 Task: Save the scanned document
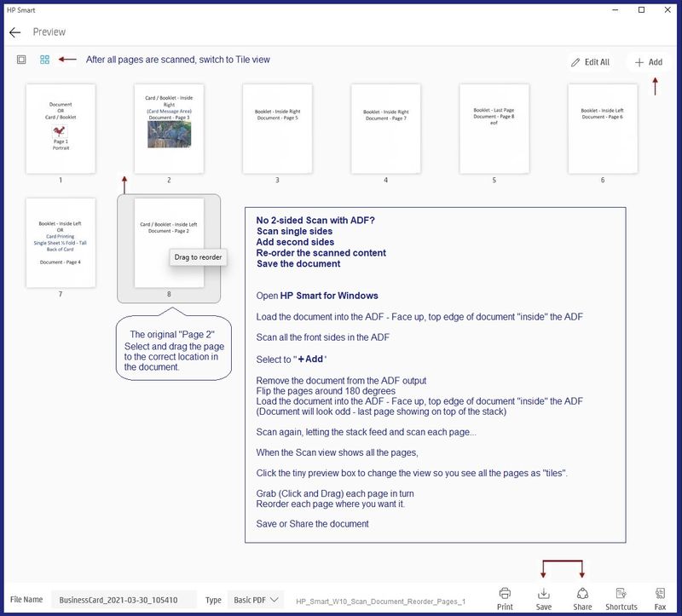click(x=544, y=599)
